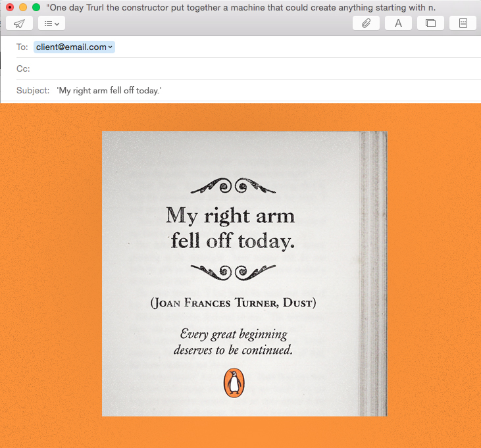This screenshot has width=481, height=448.
Task: Click the Penguin logo in the image
Action: [234, 383]
